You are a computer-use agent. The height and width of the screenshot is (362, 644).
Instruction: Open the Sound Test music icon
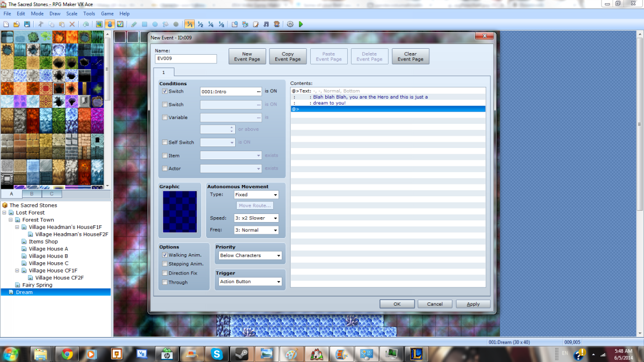point(266,24)
